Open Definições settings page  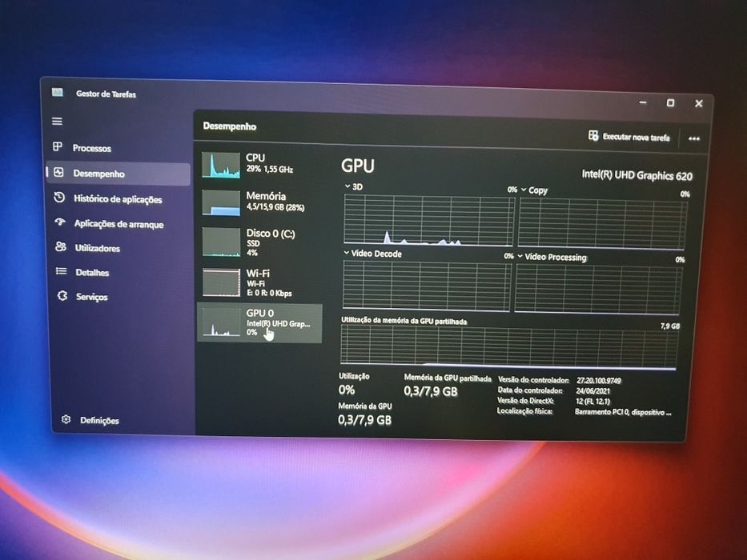coord(99,421)
